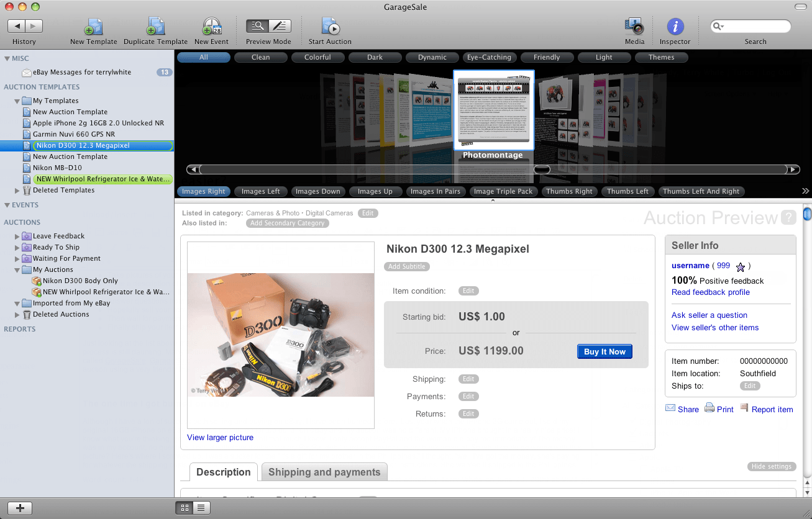This screenshot has height=519, width=812.
Task: Go back in History
Action: [x=17, y=26]
